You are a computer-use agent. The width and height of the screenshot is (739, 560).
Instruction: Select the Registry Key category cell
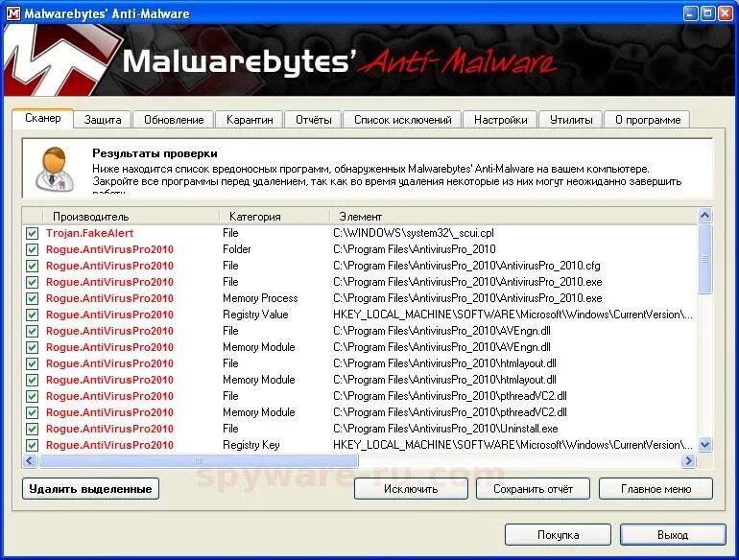(251, 445)
